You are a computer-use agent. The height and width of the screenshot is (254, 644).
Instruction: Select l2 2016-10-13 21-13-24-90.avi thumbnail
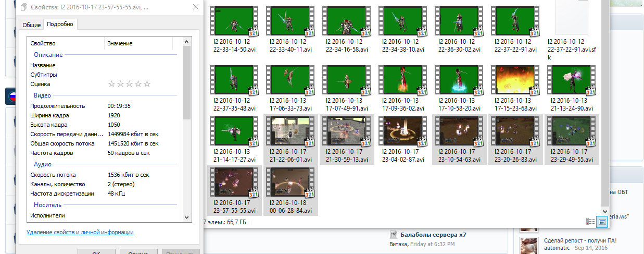tap(571, 80)
